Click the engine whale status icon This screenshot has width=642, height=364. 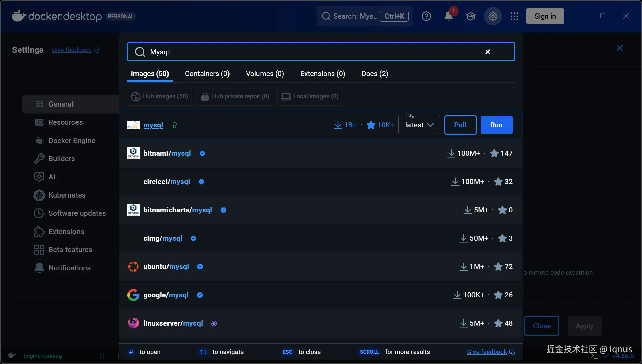coord(12,355)
